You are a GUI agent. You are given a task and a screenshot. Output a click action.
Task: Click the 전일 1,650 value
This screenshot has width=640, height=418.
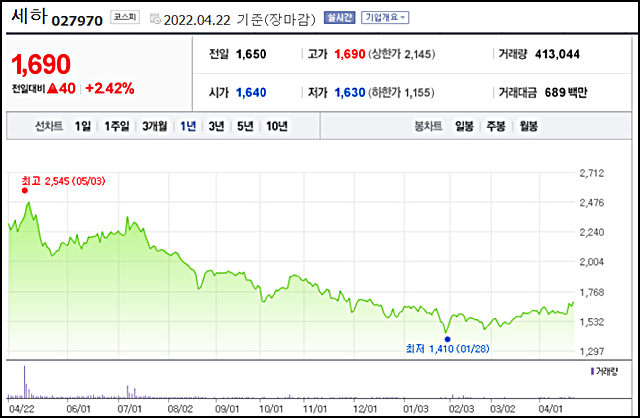(251, 54)
